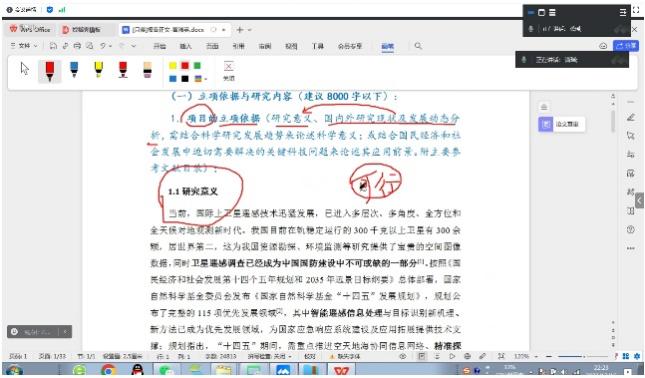Open the search magnifier in ribbon
The height and width of the screenshot is (378, 645).
pyautogui.click(x=418, y=46)
